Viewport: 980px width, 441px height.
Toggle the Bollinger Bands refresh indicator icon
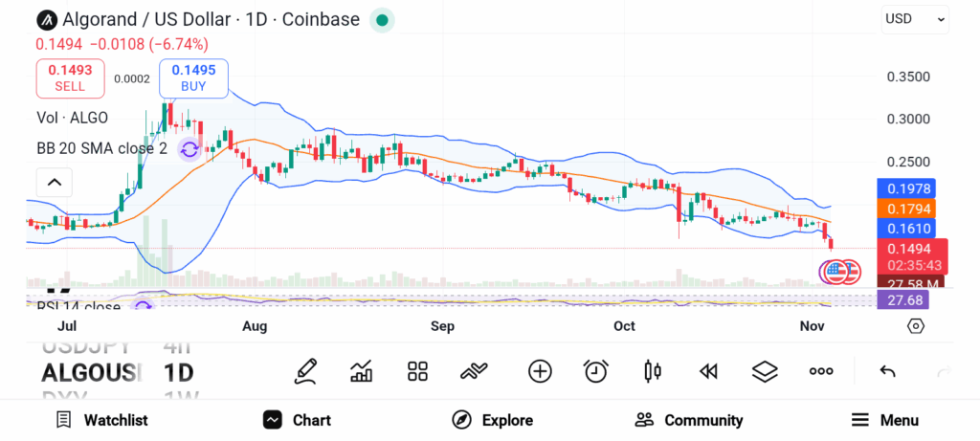(x=189, y=148)
